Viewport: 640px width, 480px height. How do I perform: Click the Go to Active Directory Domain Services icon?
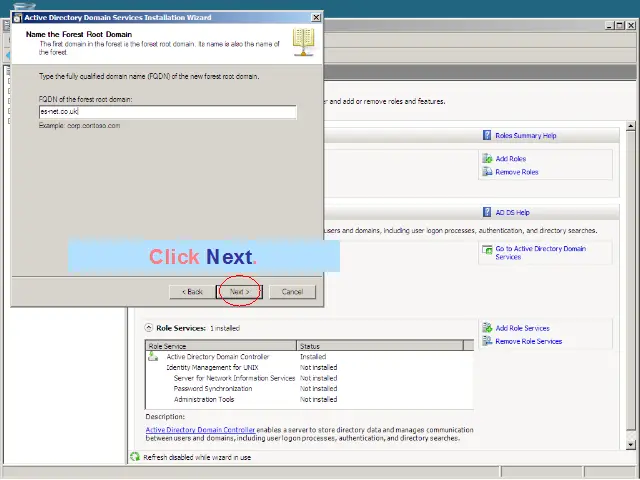(487, 249)
